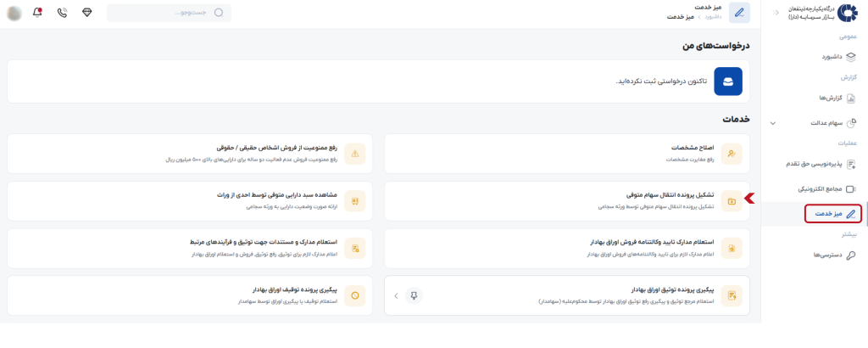Click the notification bell icon

click(36, 13)
